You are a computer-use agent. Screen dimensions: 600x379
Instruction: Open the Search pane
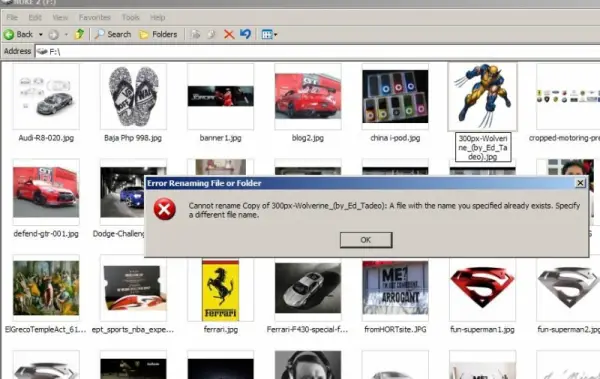click(113, 34)
